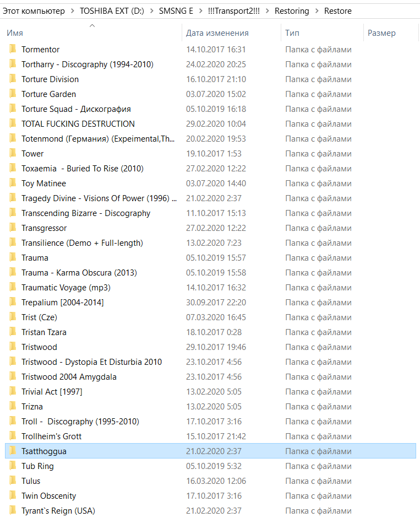Click the Tyrant`s Reign (USA) folder icon
Screen dimensions: 420x523
pyautogui.click(x=13, y=510)
